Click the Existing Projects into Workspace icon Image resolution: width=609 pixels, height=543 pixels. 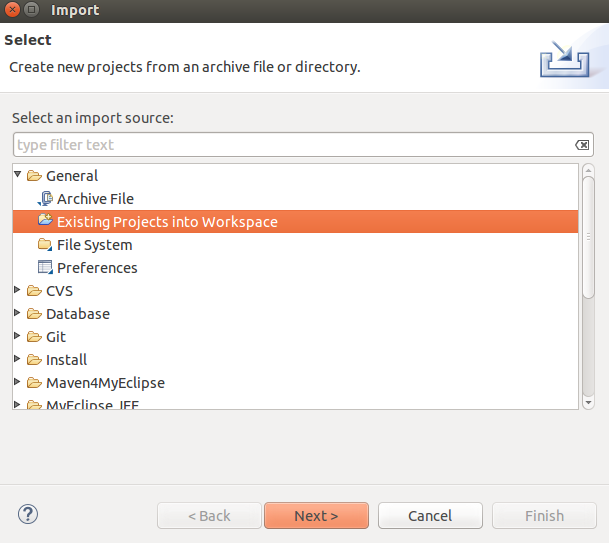tap(44, 221)
